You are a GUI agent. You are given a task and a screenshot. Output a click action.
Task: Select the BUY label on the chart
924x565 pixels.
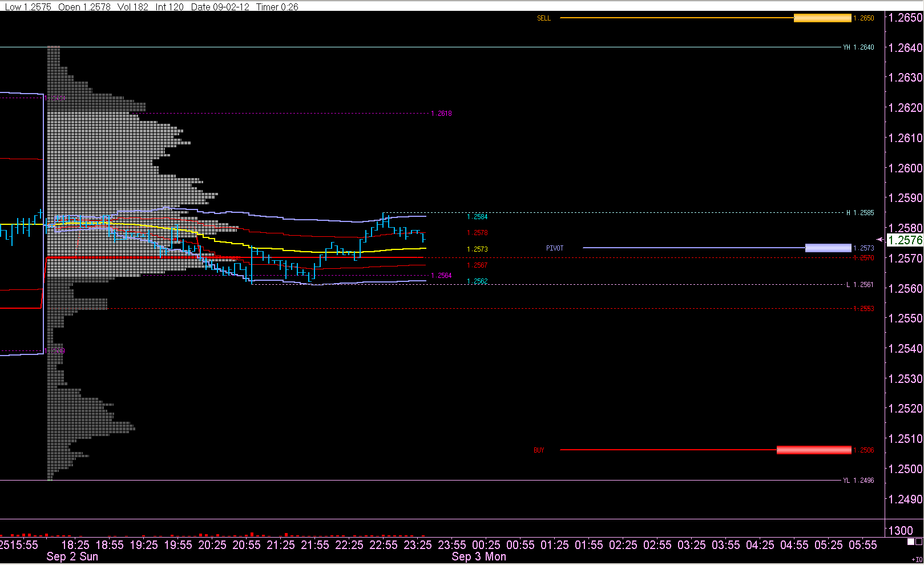point(539,450)
